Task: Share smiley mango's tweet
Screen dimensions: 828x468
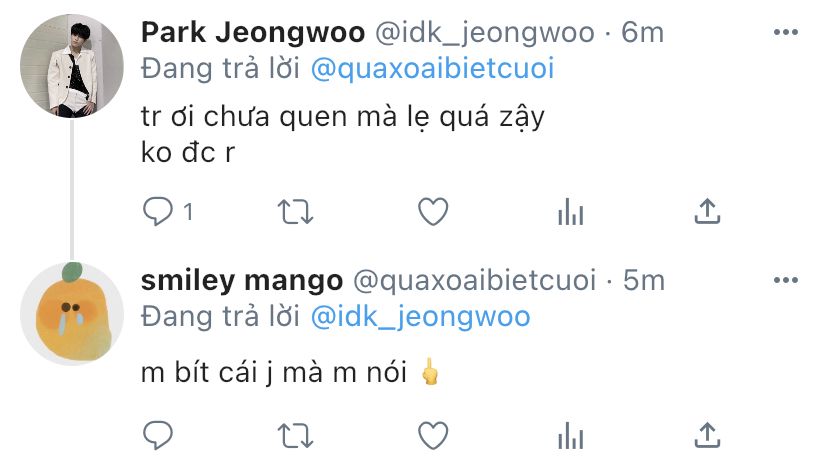Action: [x=707, y=435]
